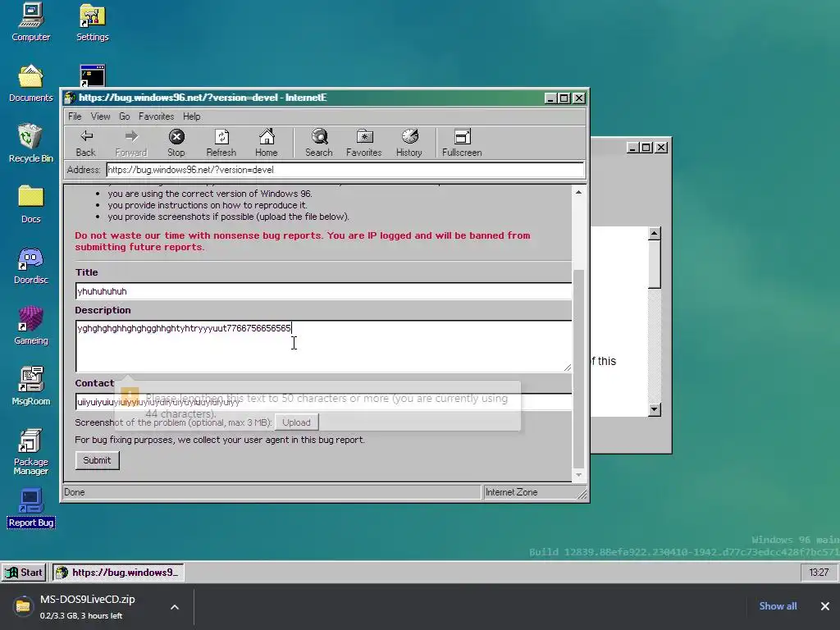Screen dimensions: 840x630
Task: Open the Docs folder icon
Action: tap(30, 204)
